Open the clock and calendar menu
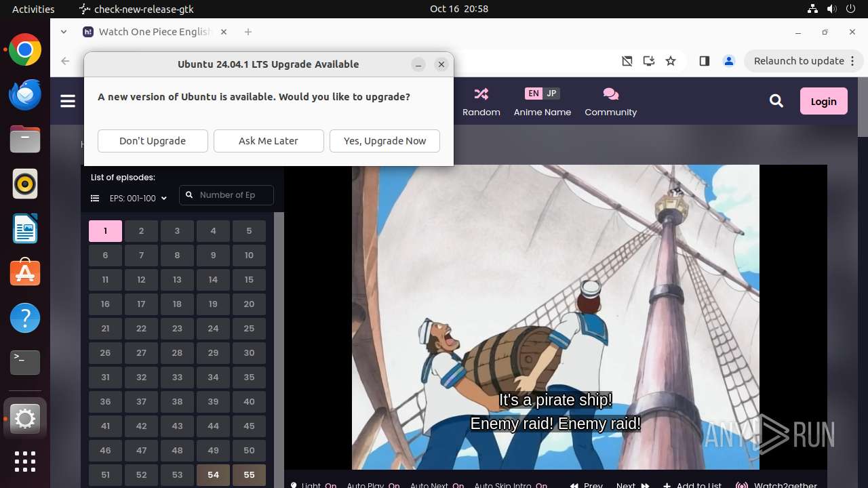Screen dimensions: 868x488 point(459,9)
